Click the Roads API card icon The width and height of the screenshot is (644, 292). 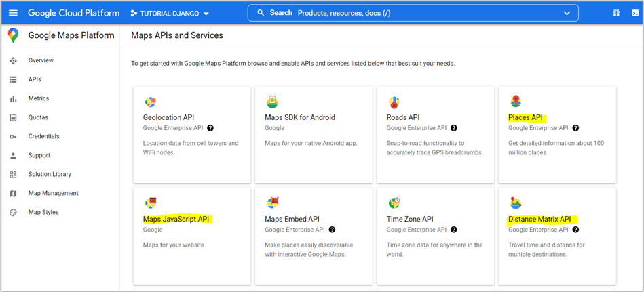(394, 102)
